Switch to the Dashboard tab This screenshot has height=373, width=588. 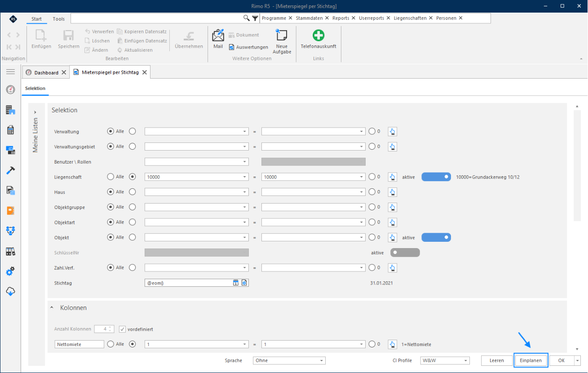(46, 72)
